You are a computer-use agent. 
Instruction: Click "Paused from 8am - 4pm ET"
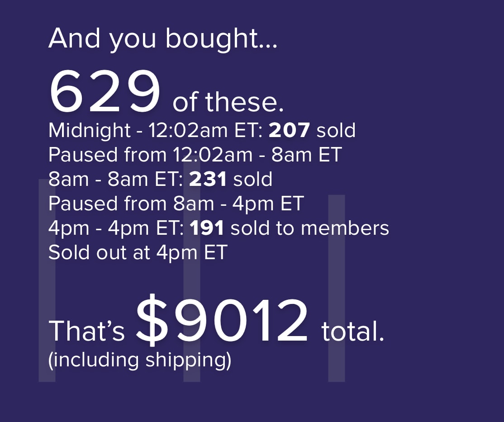(x=176, y=204)
